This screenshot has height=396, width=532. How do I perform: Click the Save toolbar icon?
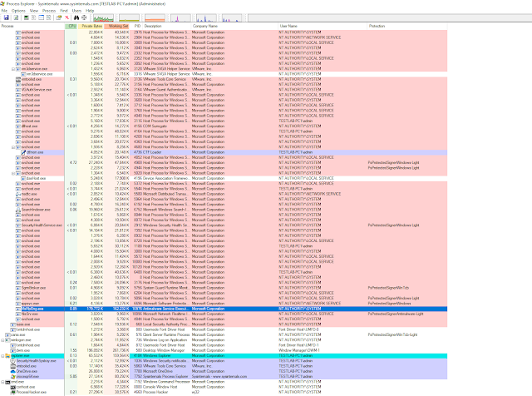point(6,17)
